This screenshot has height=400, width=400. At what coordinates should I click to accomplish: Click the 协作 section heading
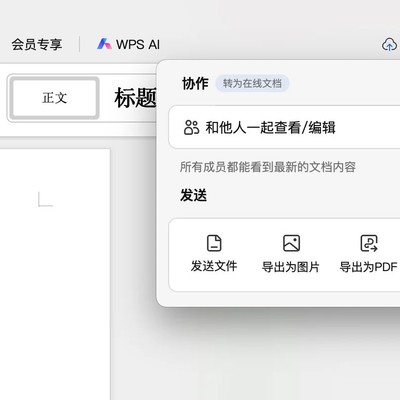[x=195, y=83]
